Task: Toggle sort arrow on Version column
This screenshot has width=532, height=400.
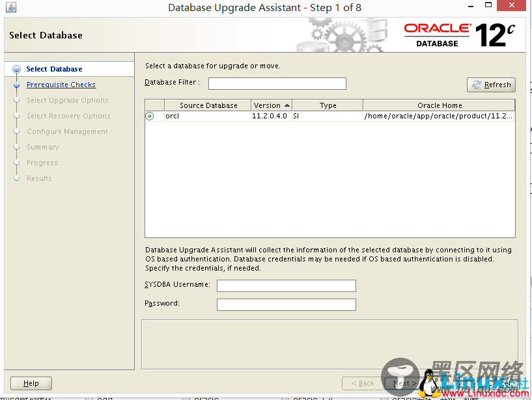Action: pos(287,105)
